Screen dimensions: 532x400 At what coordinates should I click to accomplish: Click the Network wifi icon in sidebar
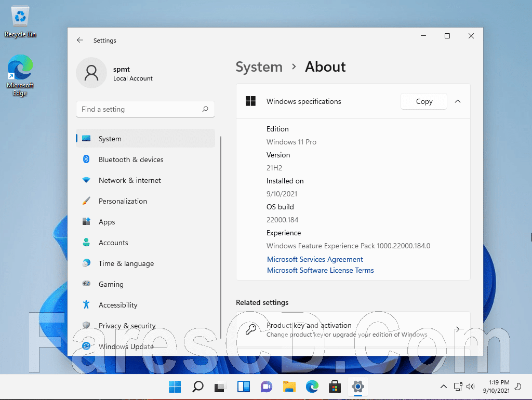86,180
